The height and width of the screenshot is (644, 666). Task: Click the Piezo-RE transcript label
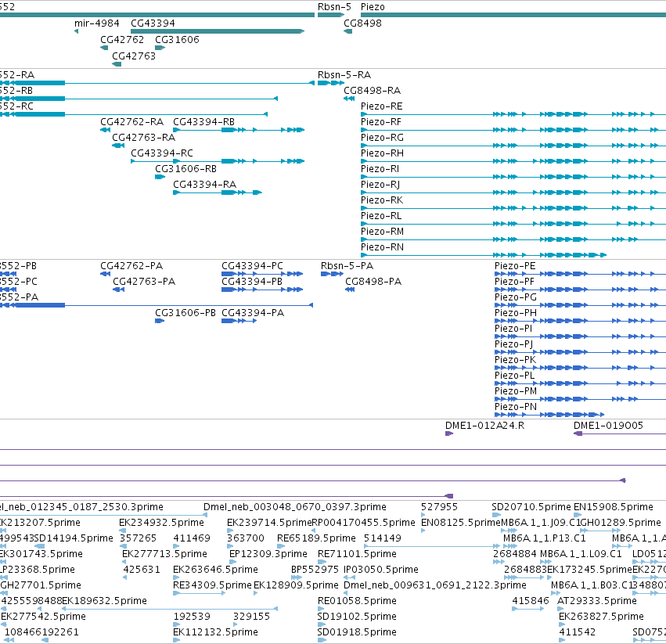pos(381,106)
